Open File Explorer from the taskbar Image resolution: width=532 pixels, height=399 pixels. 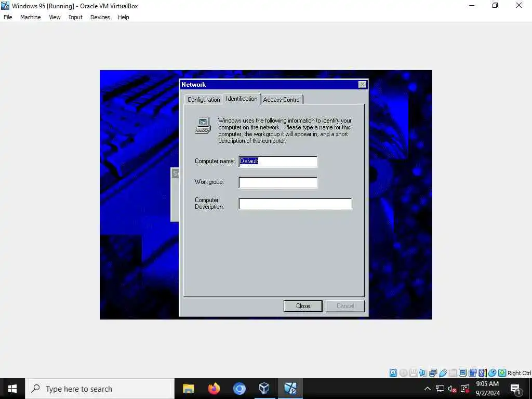click(x=188, y=389)
